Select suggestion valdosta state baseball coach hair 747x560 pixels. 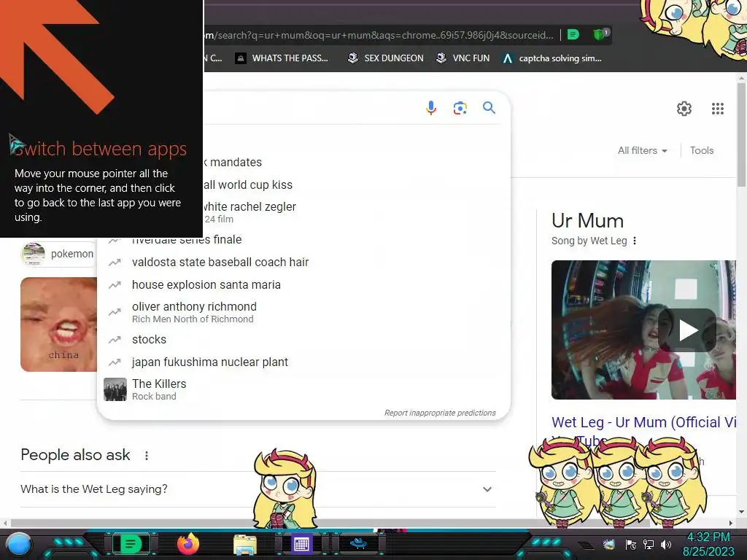tap(303, 262)
